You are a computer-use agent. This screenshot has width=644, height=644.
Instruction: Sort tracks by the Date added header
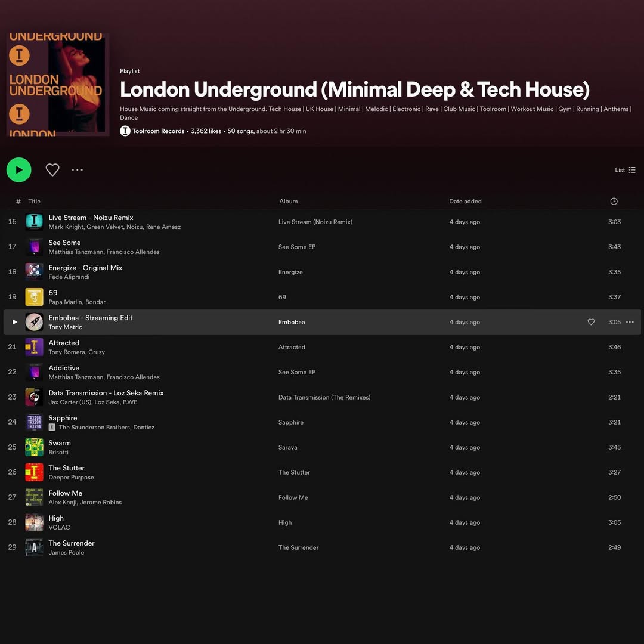465,202
